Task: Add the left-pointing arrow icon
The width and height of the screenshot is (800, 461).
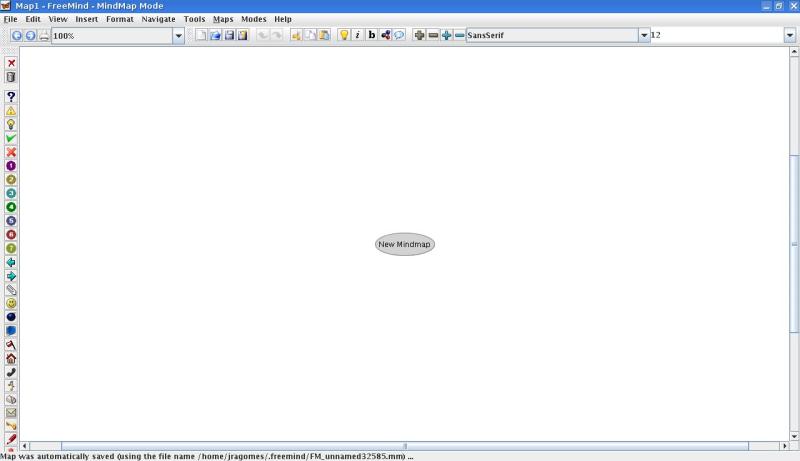Action: click(11, 262)
